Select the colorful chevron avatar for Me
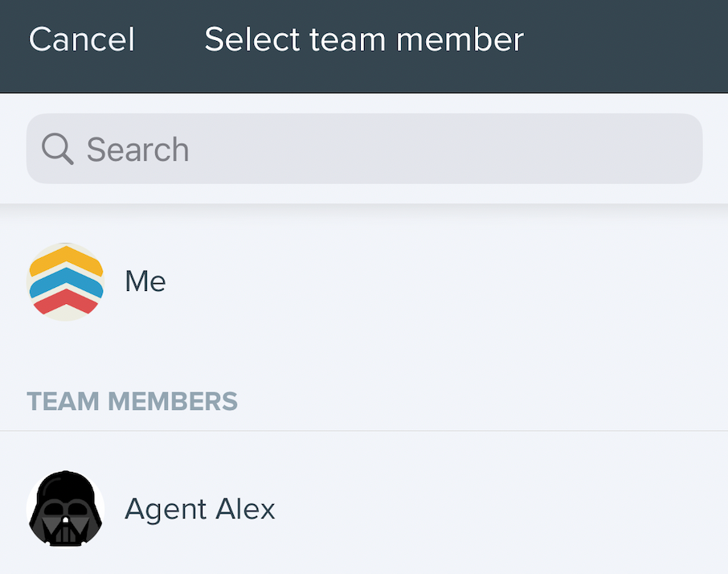The height and width of the screenshot is (574, 728). pos(65,282)
